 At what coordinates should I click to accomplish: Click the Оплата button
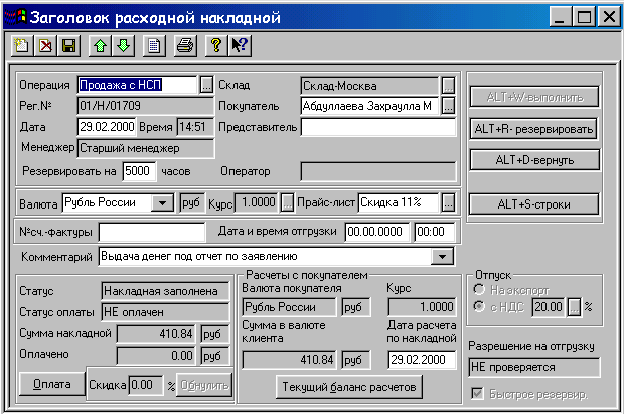52,384
